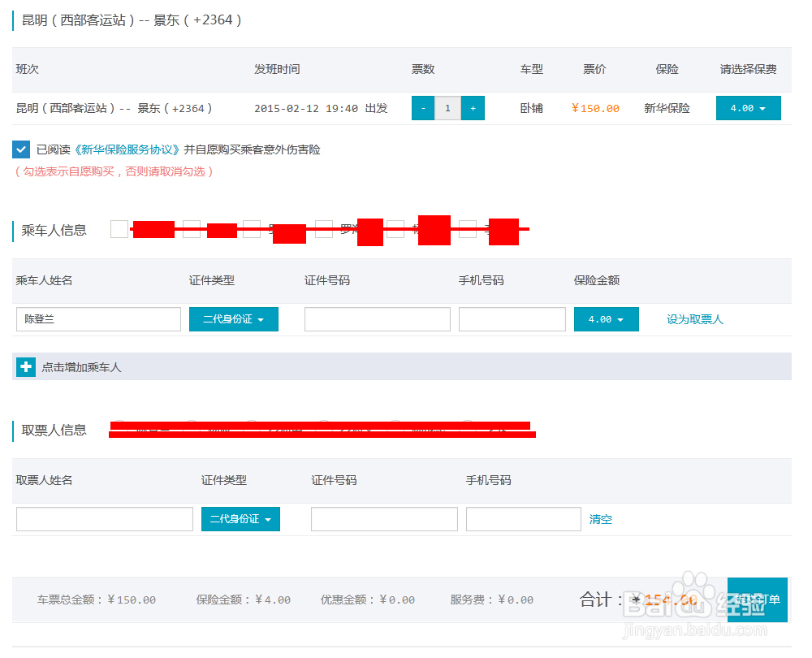Click the 提交订单 submit button
Viewport: 812px width, 658px height.
[758, 600]
